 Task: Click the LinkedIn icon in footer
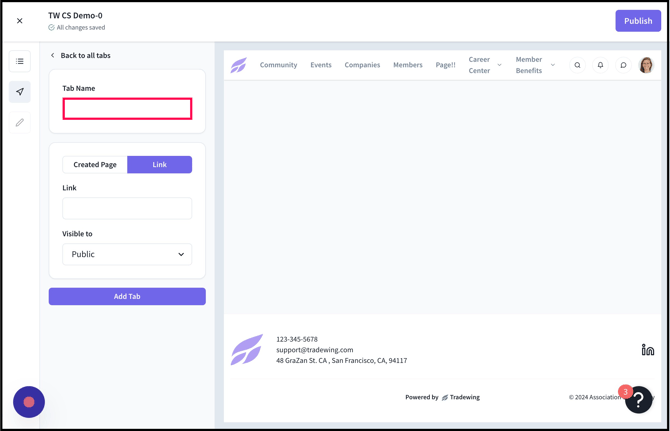(647, 350)
